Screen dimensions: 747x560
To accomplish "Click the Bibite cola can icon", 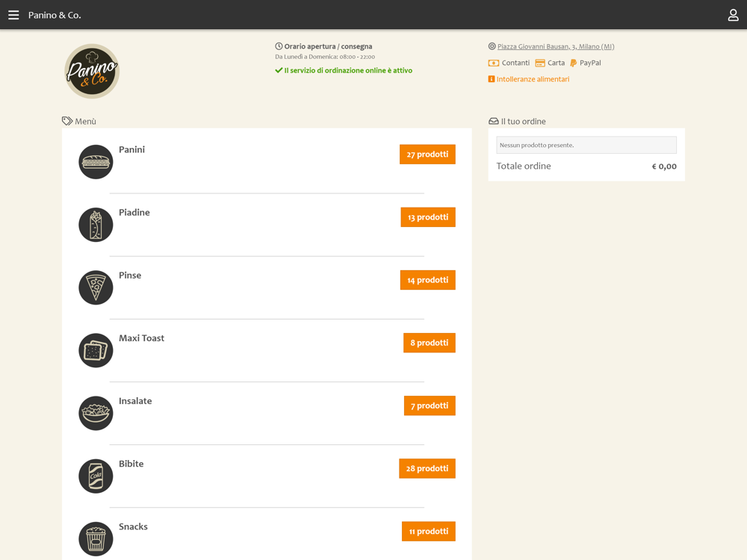I will tap(96, 476).
